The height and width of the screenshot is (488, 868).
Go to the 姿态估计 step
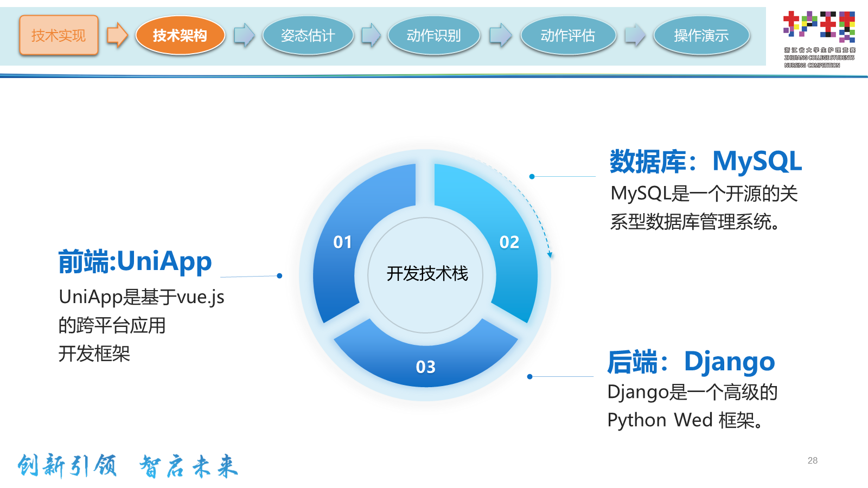pyautogui.click(x=308, y=35)
